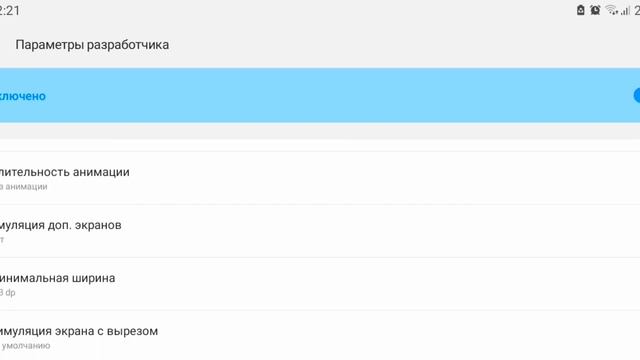The height and width of the screenshot is (360, 640).
Task: Tap 'умолчанию' subtitle of cutout emulation
Action: click(x=25, y=346)
